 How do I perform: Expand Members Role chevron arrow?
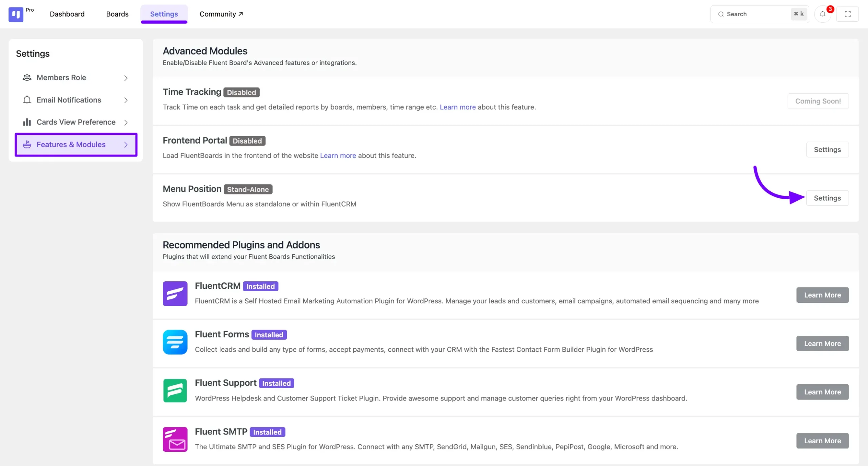pyautogui.click(x=126, y=78)
